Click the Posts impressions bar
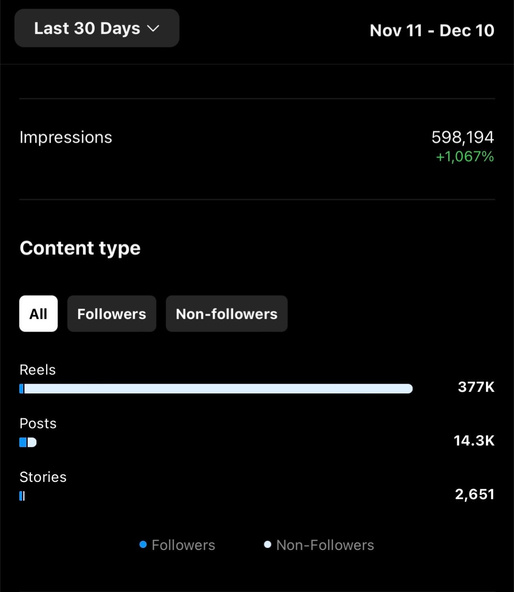 pyautogui.click(x=28, y=442)
